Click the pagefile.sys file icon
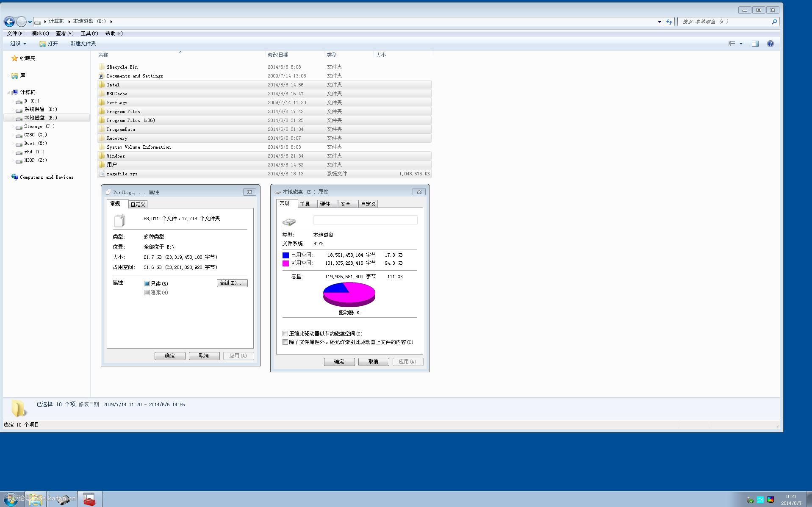This screenshot has height=507, width=812. tap(102, 174)
